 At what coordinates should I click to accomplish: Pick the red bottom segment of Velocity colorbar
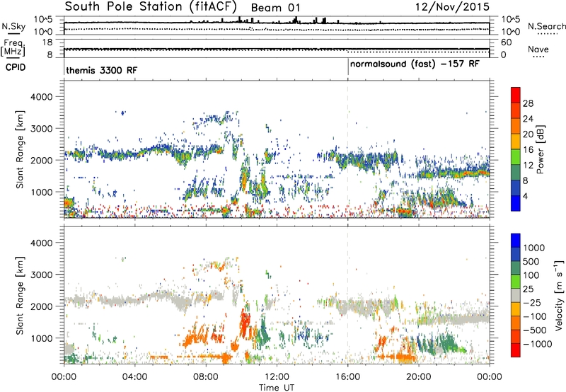516,350
